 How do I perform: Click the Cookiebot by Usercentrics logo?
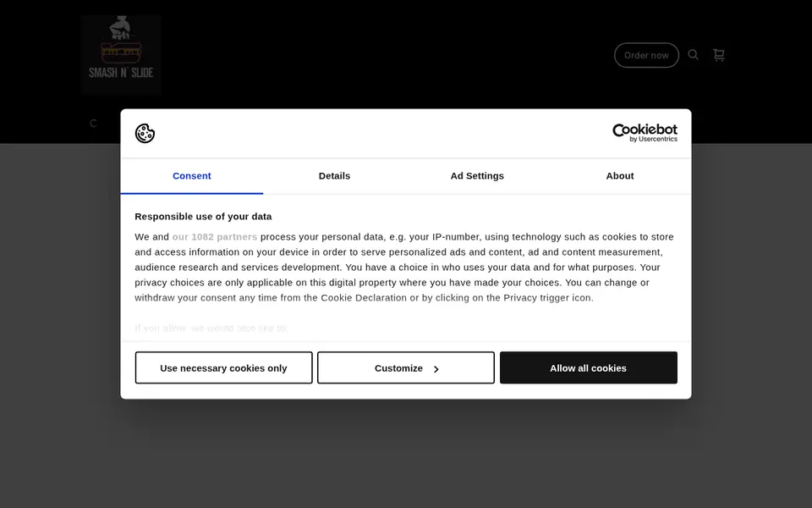(x=645, y=133)
